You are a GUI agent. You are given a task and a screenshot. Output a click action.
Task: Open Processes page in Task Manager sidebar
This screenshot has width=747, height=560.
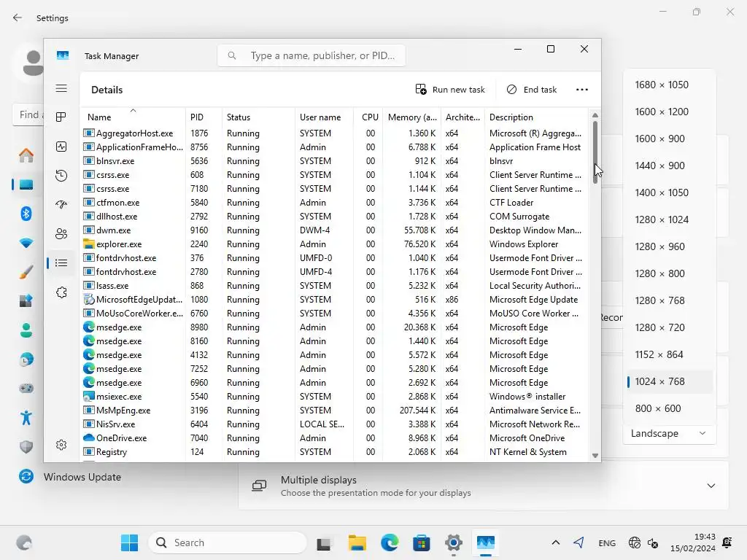pyautogui.click(x=61, y=117)
